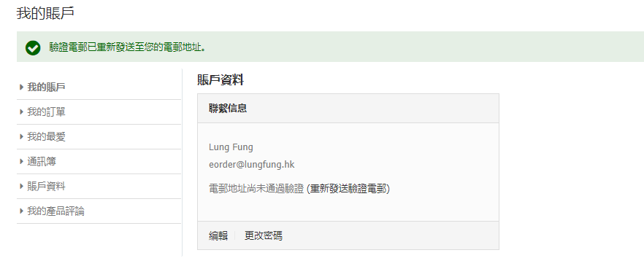Screen dimensions: 644x269
Task: Open 通訊簿 address book
Action: click(x=42, y=162)
